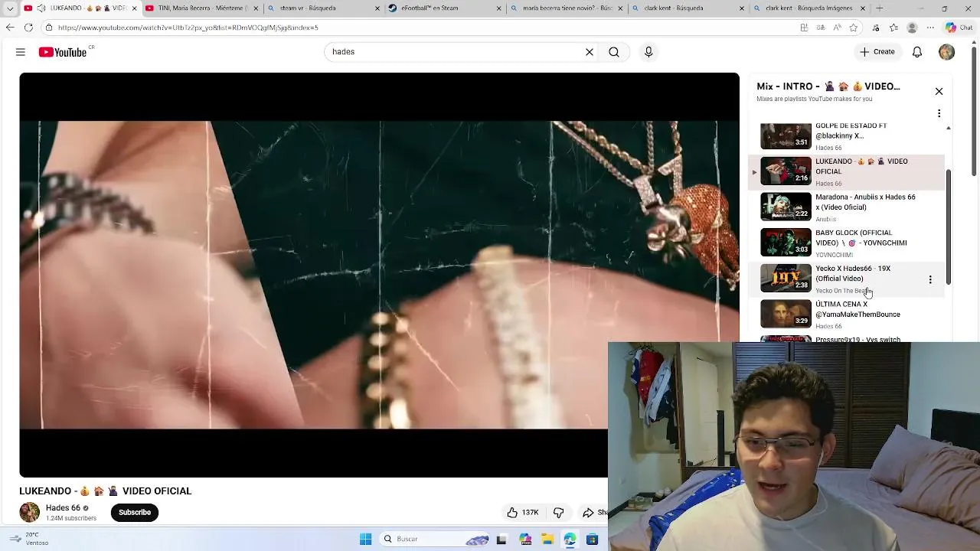The image size is (980, 551).
Task: Open Copilot app on the taskbar
Action: coord(525,540)
